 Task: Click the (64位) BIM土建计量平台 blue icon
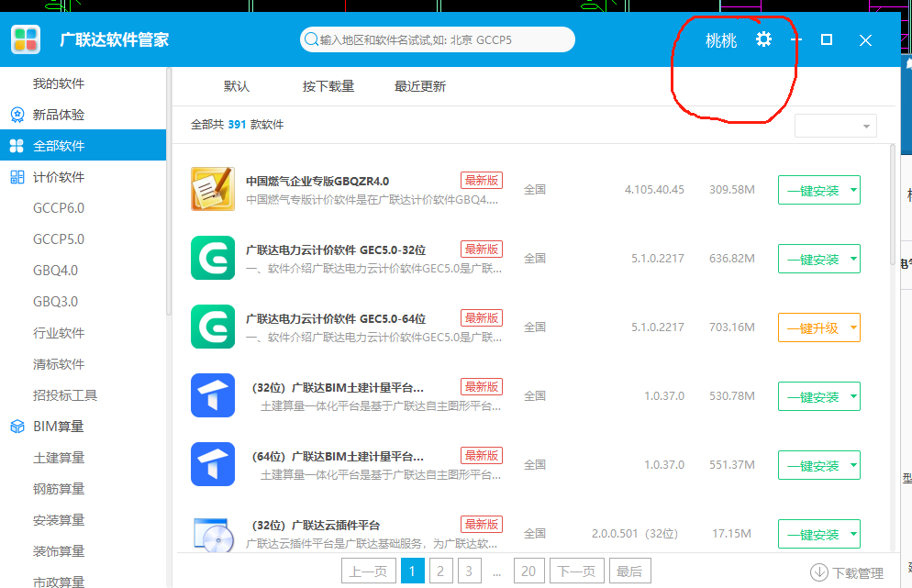pos(213,464)
